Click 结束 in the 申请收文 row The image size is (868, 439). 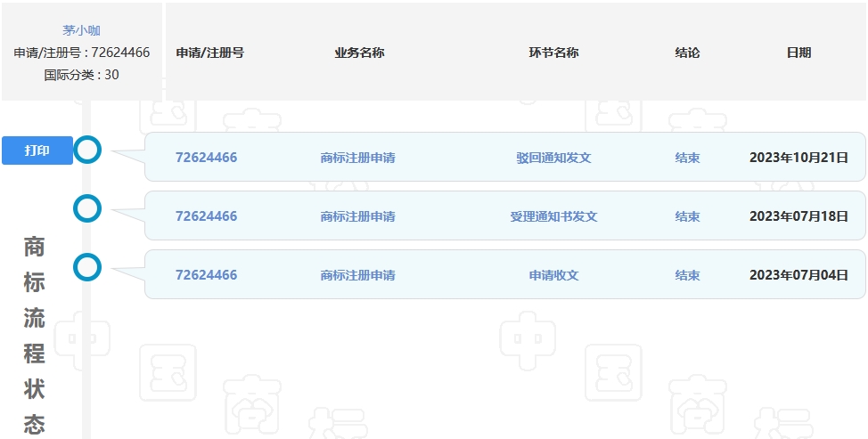tap(687, 275)
